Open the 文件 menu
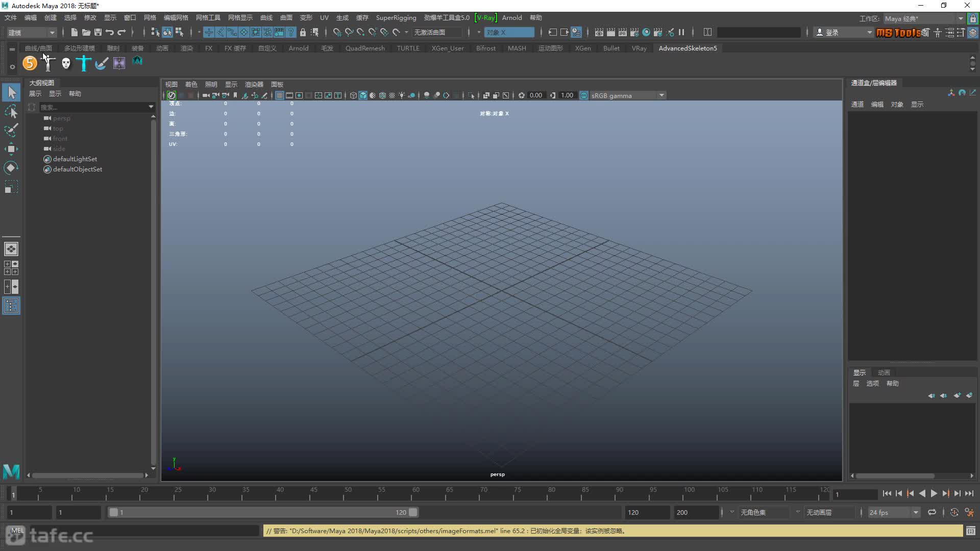This screenshot has height=551, width=980. click(x=11, y=17)
